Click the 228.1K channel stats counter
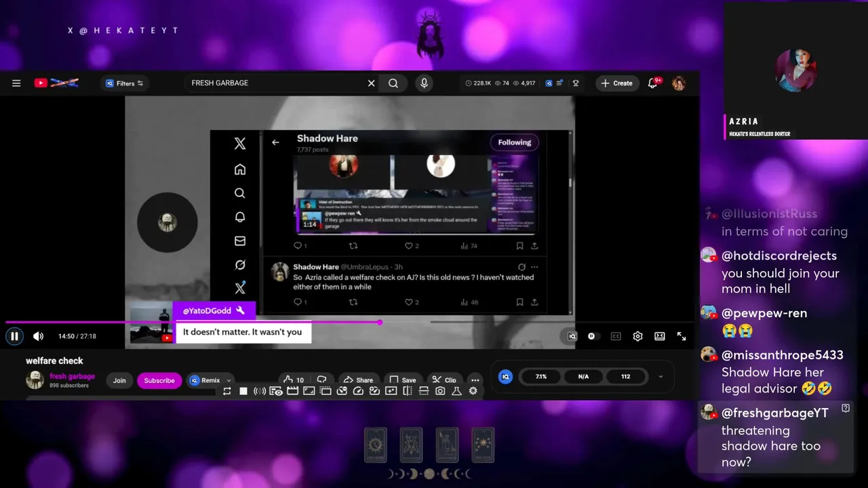Screen dimensions: 868x488 pos(478,83)
